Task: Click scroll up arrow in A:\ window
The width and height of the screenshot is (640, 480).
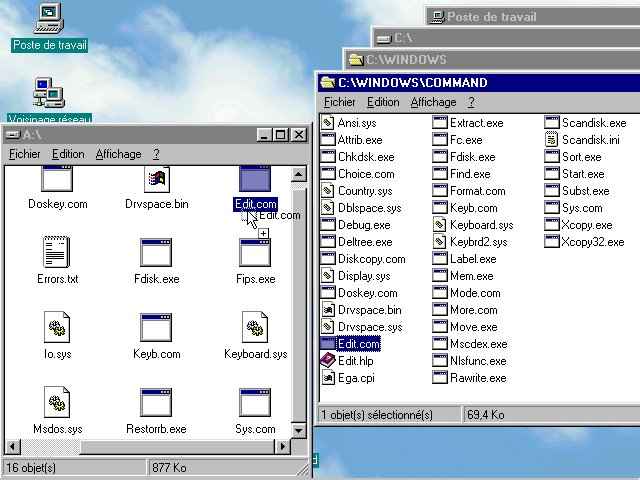Action: (299, 175)
